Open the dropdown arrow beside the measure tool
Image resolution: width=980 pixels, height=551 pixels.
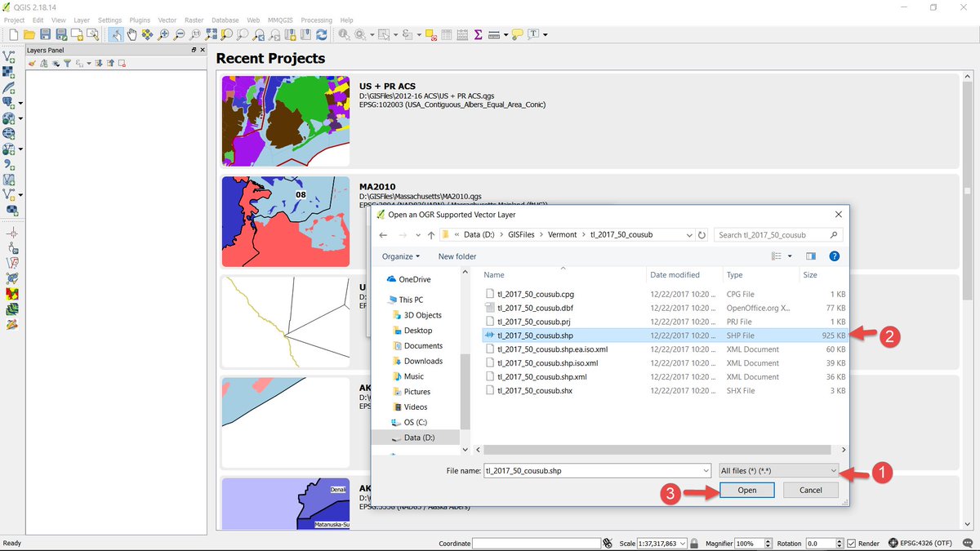coord(506,35)
